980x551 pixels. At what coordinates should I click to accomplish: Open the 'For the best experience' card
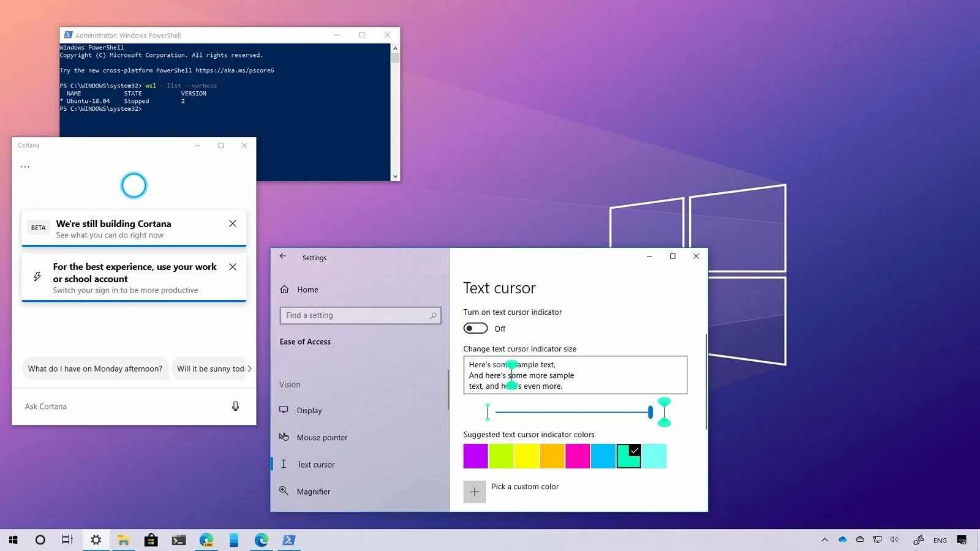(134, 278)
